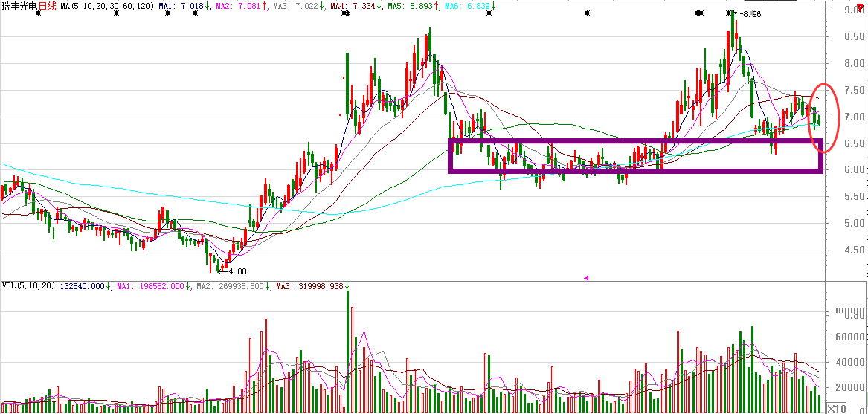
Task: Open the VOL(5,10,20) indicator settings
Action: [28, 286]
